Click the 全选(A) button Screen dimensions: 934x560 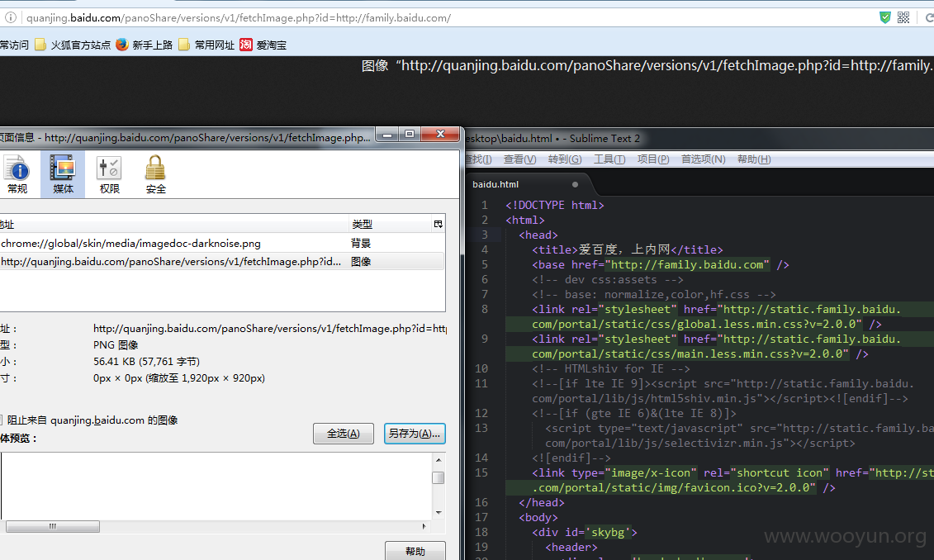[343, 434]
